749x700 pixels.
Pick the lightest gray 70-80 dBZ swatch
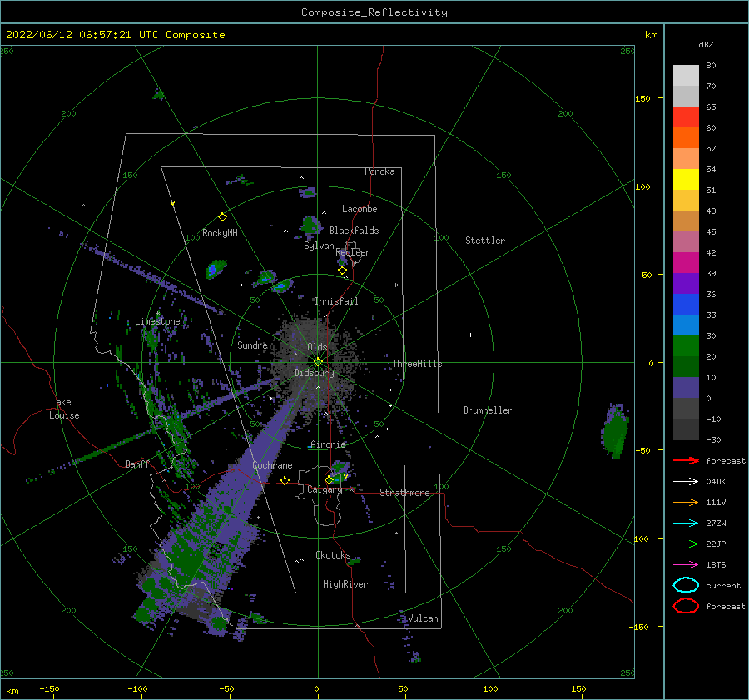[x=686, y=76]
